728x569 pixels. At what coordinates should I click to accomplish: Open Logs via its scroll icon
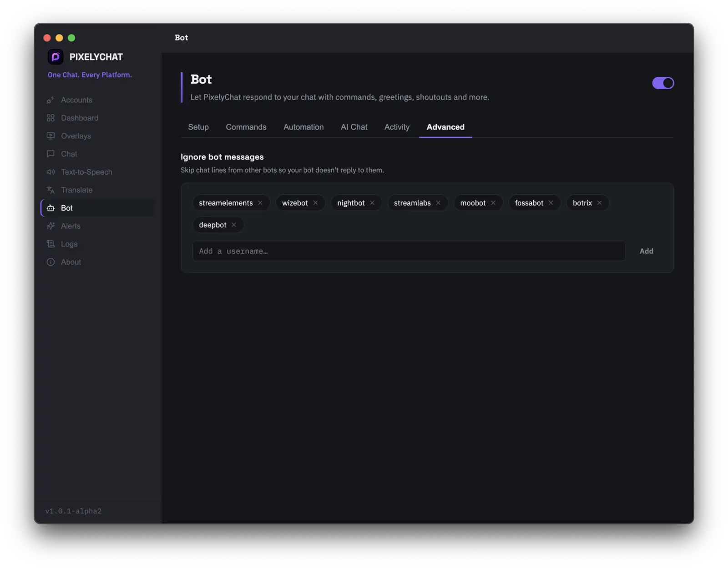[51, 244]
